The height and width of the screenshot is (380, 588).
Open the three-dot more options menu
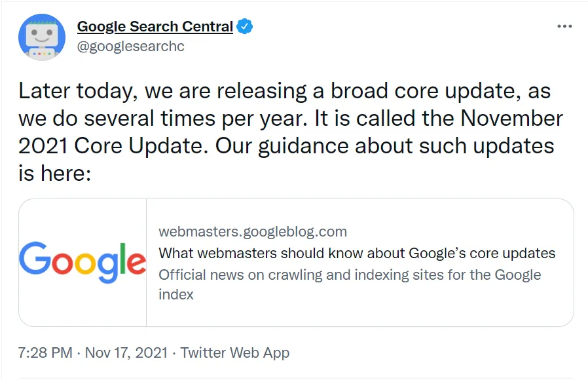(564, 26)
